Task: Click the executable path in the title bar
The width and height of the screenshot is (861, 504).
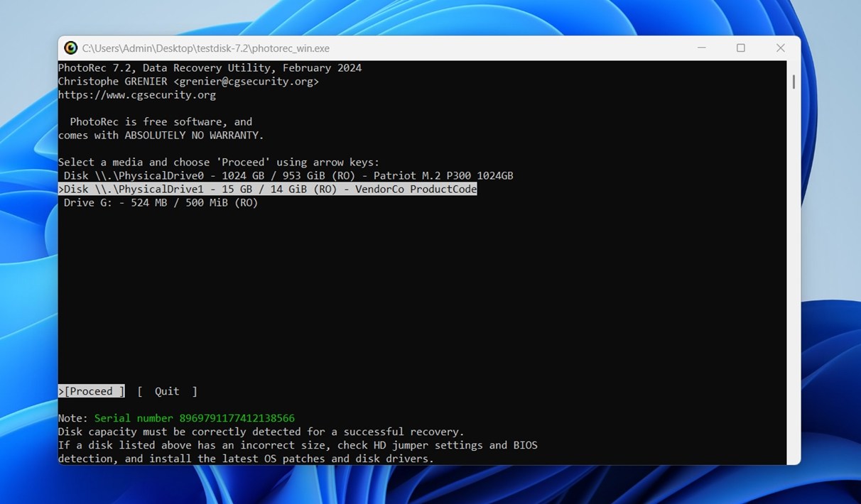Action: tap(206, 48)
